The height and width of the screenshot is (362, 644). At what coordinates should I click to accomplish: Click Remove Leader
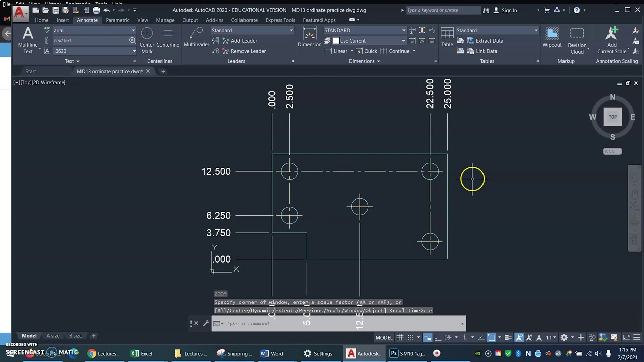[x=244, y=51]
